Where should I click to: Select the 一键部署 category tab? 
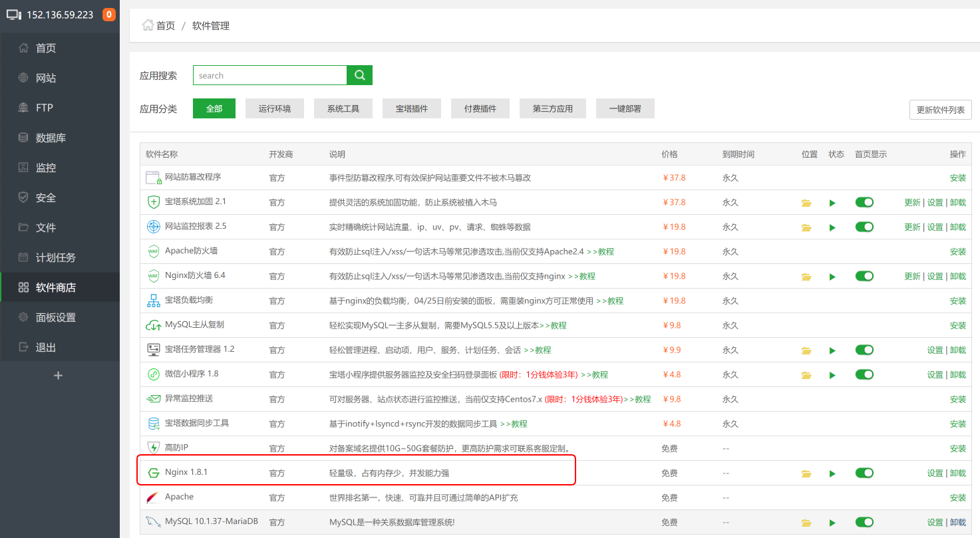point(625,108)
